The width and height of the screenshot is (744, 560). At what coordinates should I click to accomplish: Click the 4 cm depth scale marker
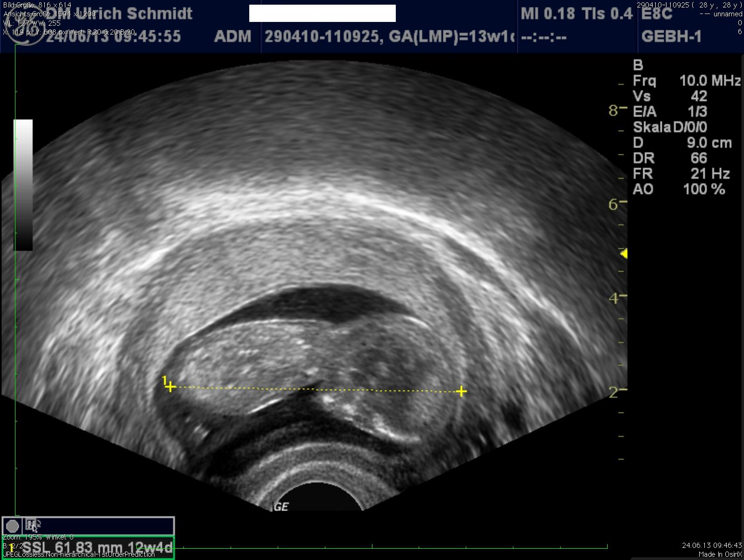point(613,298)
